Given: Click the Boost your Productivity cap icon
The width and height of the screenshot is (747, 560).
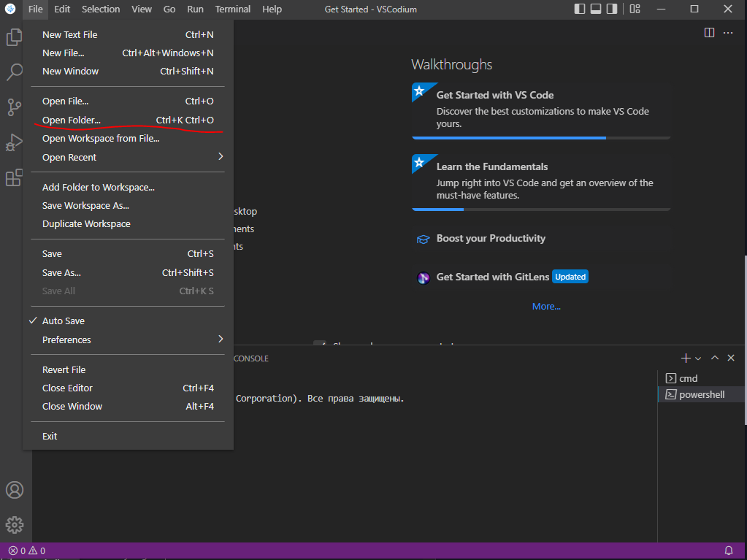Looking at the screenshot, I should (423, 239).
